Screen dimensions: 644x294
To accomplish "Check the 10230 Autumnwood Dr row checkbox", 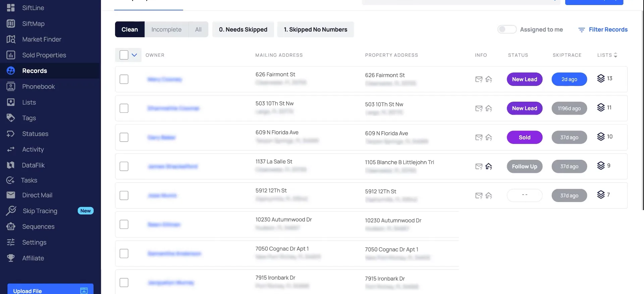I will pos(124,225).
